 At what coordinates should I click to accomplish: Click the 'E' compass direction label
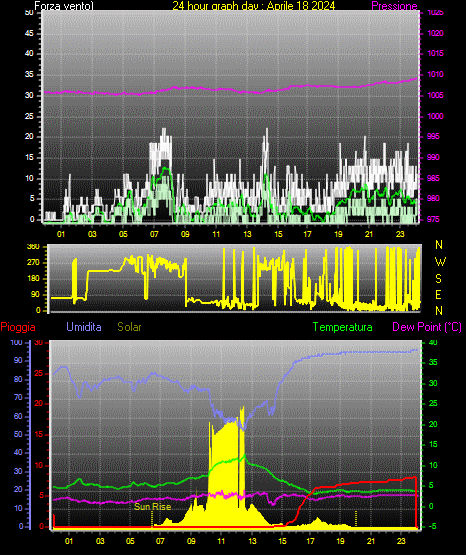[x=438, y=294]
